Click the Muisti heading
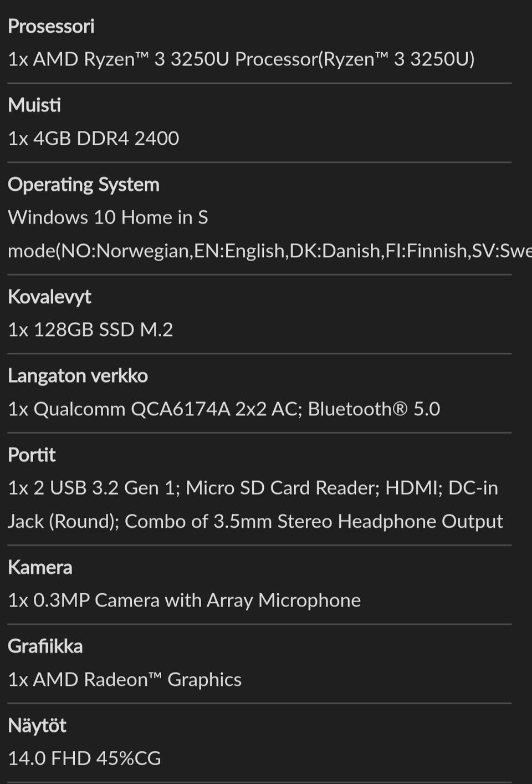Viewport: 532px width, 784px height. tap(34, 105)
